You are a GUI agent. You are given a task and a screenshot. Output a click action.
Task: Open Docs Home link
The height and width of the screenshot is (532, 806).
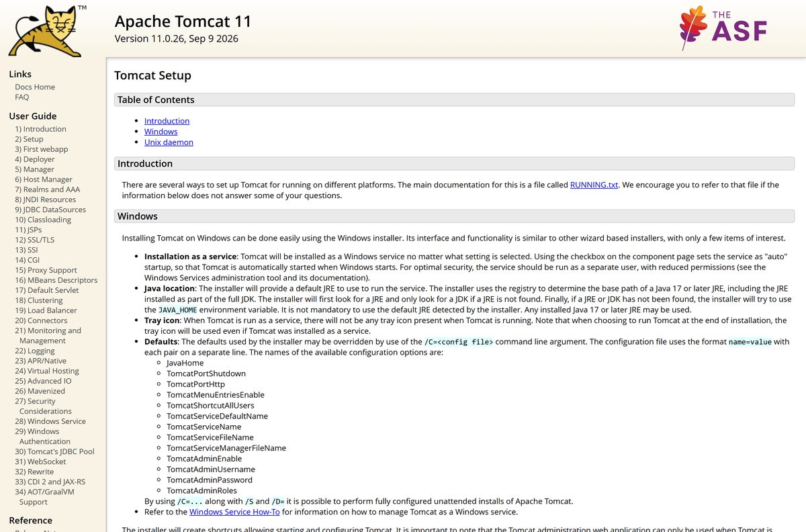[35, 87]
